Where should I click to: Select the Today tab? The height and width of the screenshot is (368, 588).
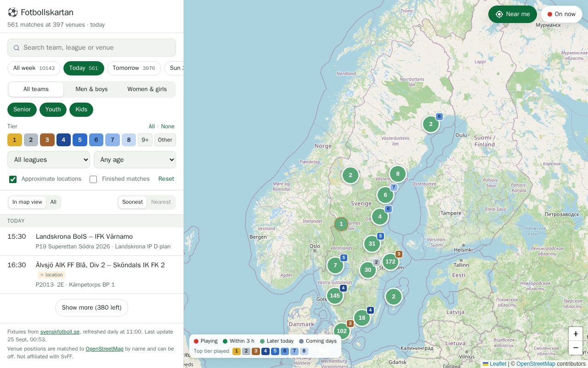coord(84,68)
